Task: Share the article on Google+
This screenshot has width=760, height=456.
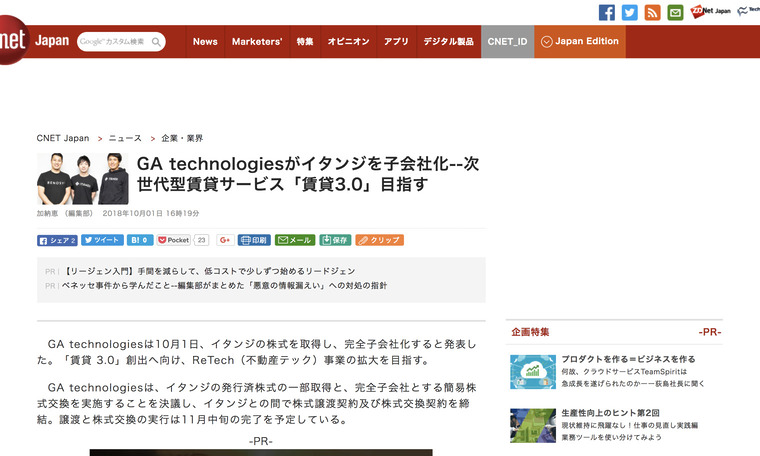Action: coord(225,240)
